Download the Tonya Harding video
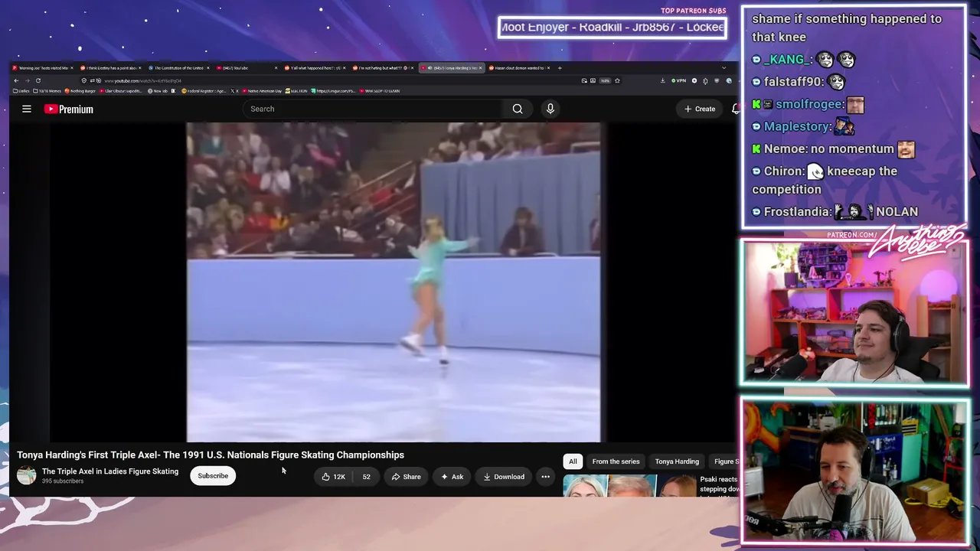Image resolution: width=980 pixels, height=551 pixels. [x=504, y=477]
